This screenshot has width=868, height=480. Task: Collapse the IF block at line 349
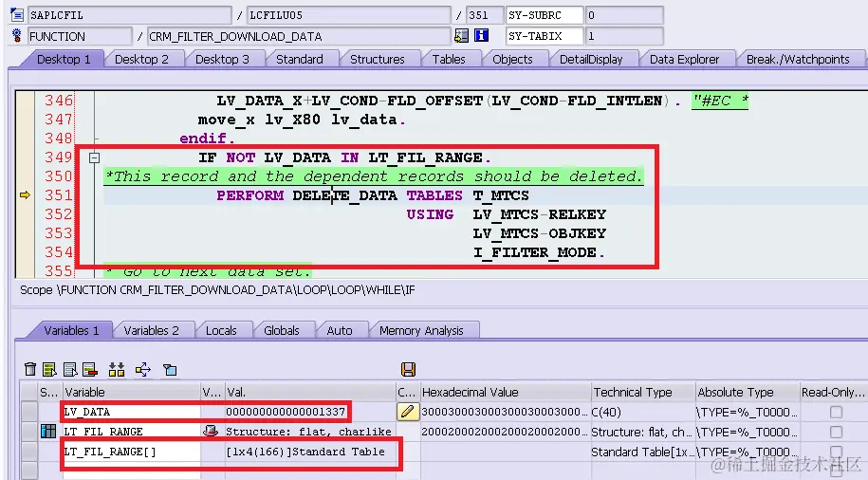[95, 157]
